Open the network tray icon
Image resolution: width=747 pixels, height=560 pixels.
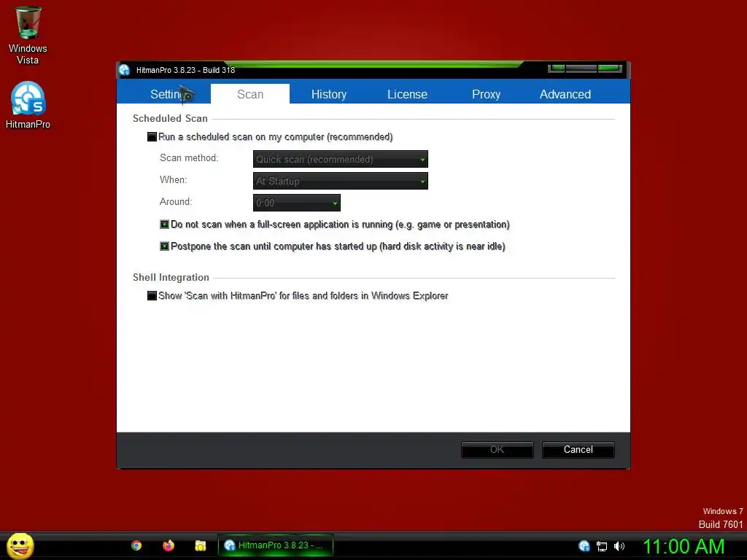pos(602,546)
